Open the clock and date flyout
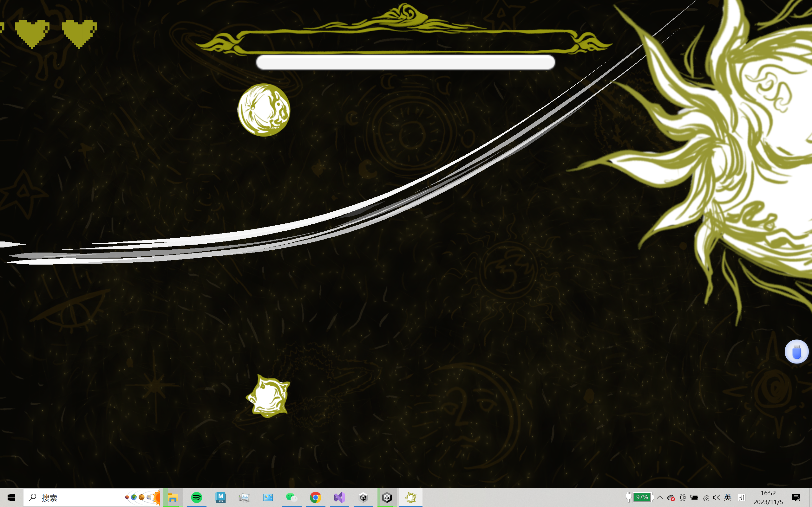The height and width of the screenshot is (507, 812). [768, 497]
